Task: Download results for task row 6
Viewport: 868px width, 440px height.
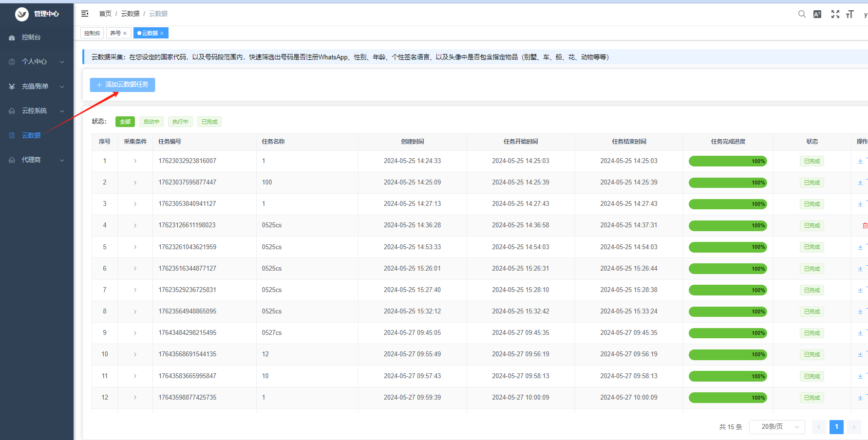Action: click(860, 269)
